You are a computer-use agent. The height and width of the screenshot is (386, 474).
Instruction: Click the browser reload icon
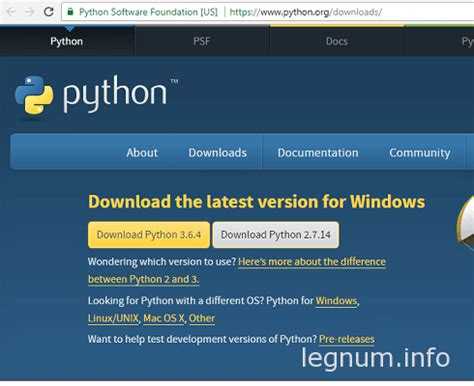pos(49,12)
